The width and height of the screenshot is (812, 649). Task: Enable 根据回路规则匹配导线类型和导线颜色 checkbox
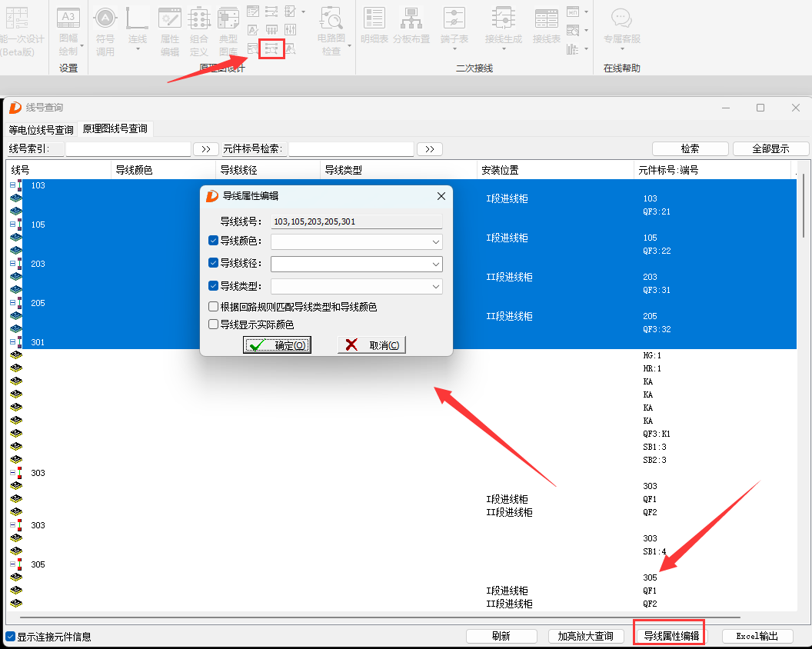coord(213,307)
